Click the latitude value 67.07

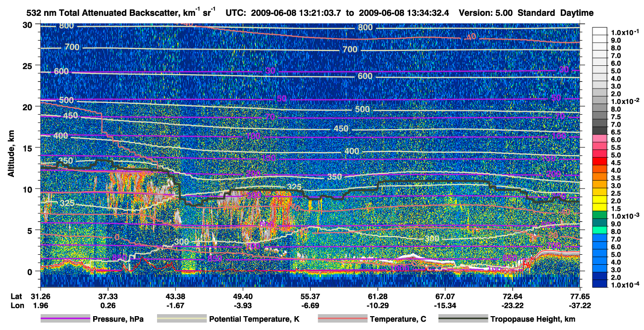445,296
